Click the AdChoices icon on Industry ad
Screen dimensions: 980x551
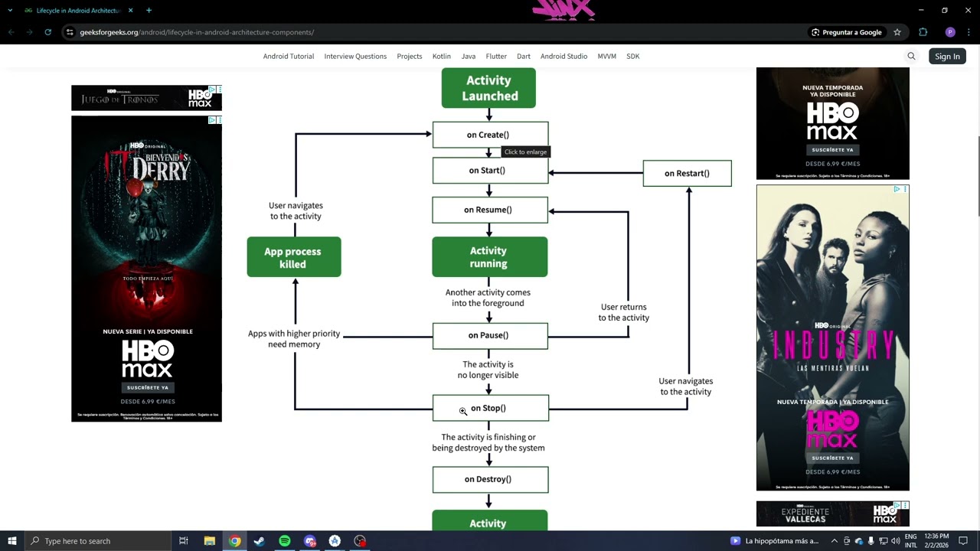tap(897, 189)
